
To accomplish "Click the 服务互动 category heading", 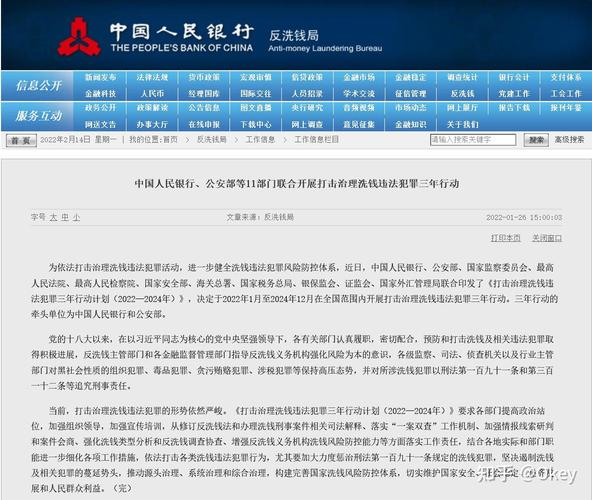I will [39, 116].
